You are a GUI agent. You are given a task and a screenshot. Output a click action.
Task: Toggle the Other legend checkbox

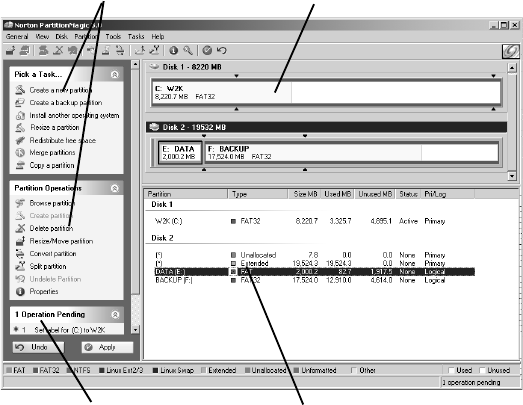pyautogui.click(x=354, y=370)
